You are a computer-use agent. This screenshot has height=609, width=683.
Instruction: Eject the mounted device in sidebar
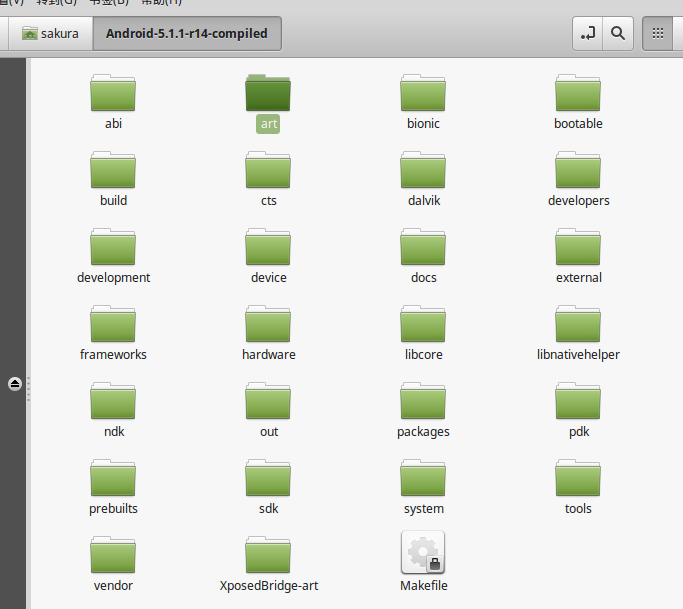[15, 384]
